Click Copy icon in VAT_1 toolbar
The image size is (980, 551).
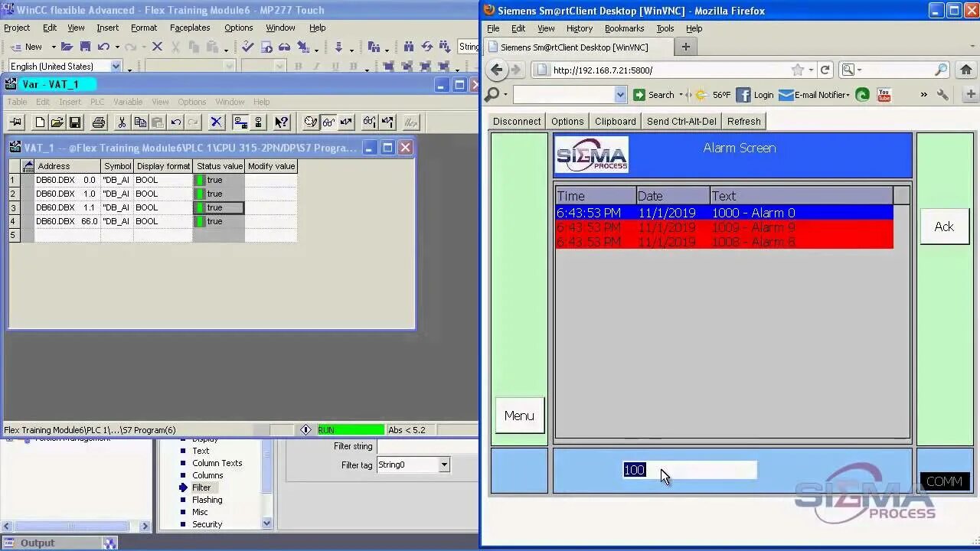pyautogui.click(x=140, y=122)
